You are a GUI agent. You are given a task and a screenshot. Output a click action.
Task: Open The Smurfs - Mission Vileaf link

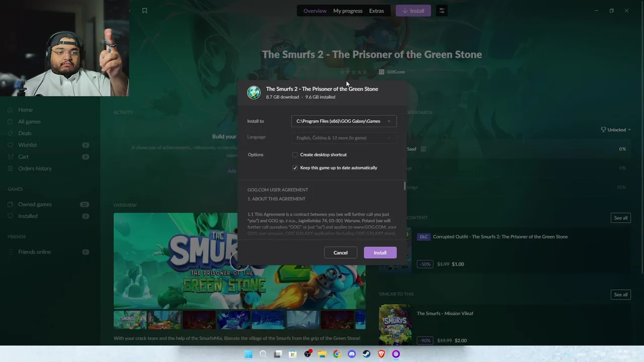point(445,314)
